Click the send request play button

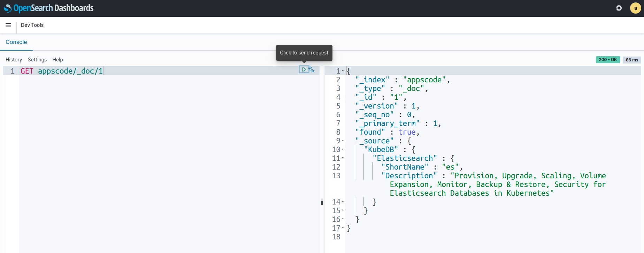(304, 69)
